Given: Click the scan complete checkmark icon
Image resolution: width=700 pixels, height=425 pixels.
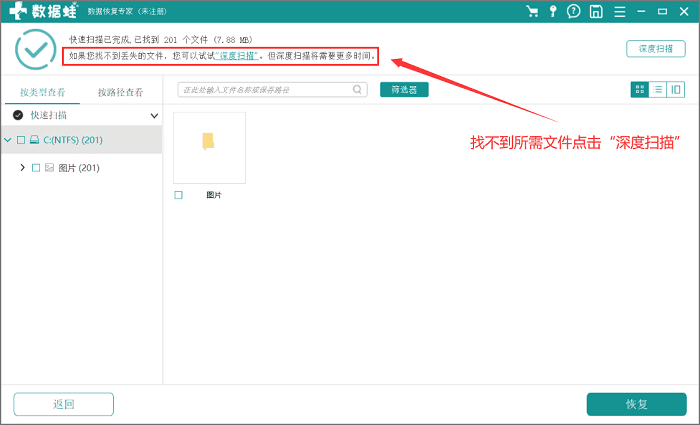Looking at the screenshot, I should click(x=35, y=50).
